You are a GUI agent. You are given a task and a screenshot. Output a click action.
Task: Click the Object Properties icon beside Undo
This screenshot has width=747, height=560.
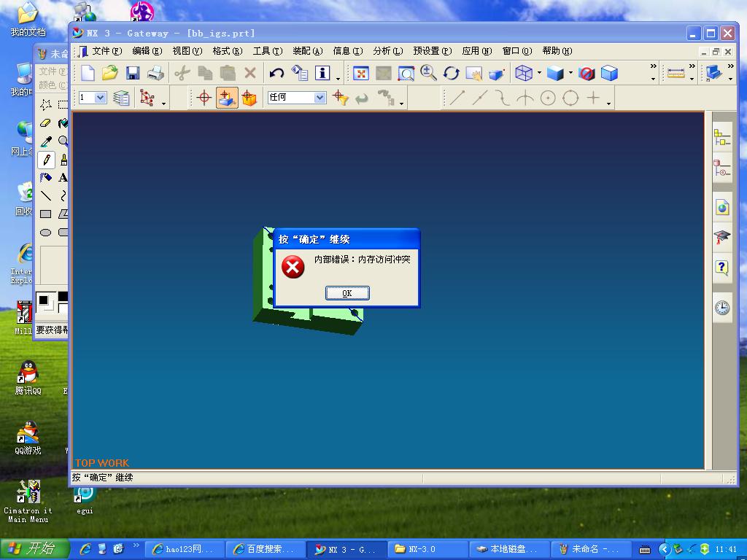300,73
